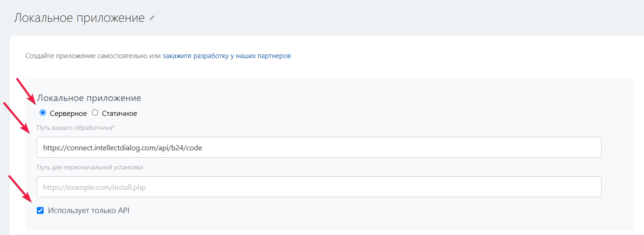Select the Серверное radio button
644x235 pixels.
[x=43, y=113]
